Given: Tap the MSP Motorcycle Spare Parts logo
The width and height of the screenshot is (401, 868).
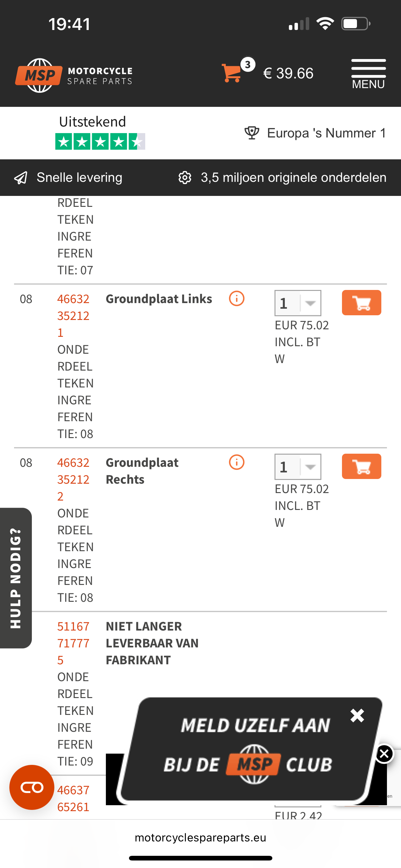Looking at the screenshot, I should (x=74, y=75).
